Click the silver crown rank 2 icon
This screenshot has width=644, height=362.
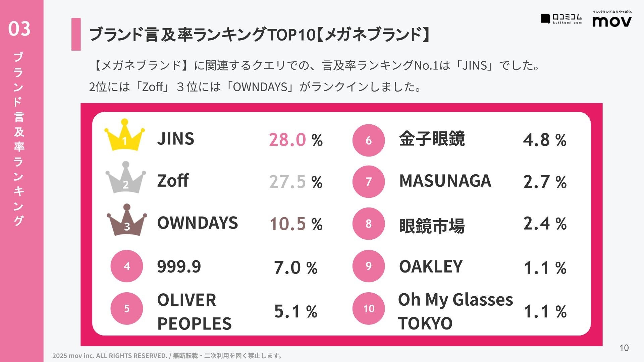pos(125,178)
